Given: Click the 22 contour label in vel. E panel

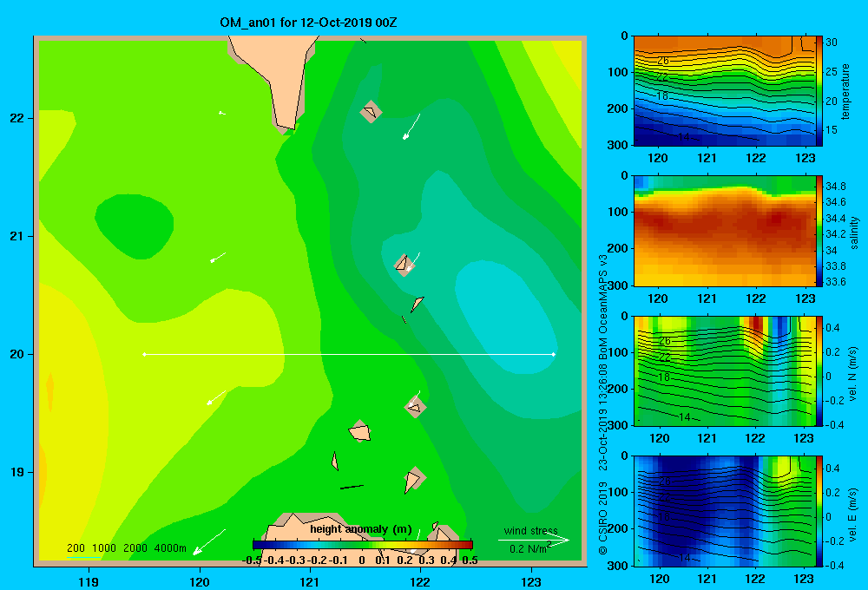Looking at the screenshot, I should point(664,497).
